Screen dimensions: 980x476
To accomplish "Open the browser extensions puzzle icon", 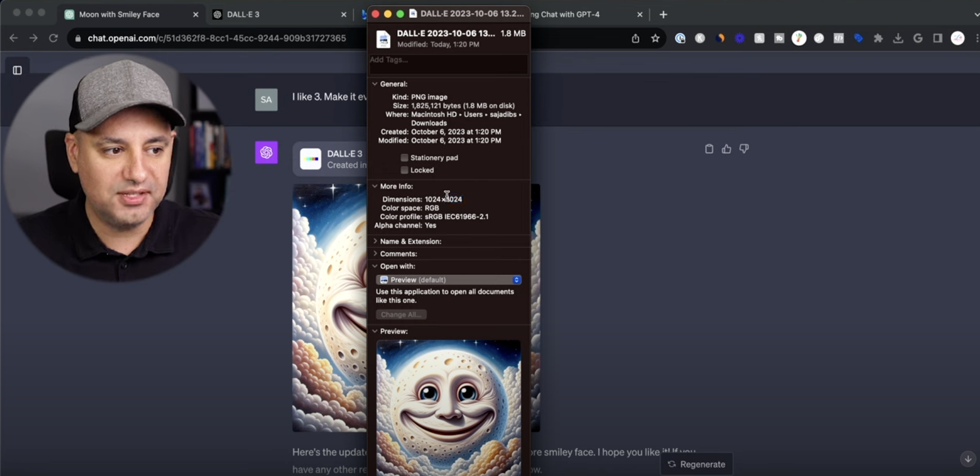I will click(x=878, y=38).
